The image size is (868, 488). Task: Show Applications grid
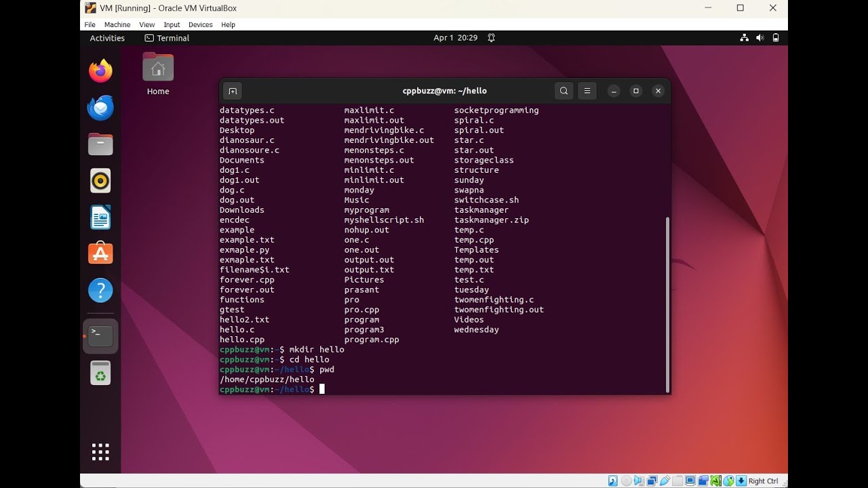(100, 452)
